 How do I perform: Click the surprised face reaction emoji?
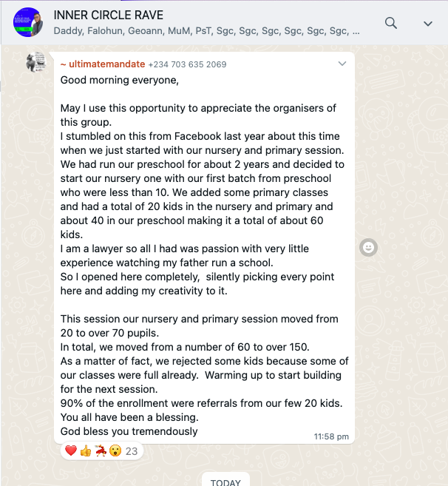(x=115, y=450)
